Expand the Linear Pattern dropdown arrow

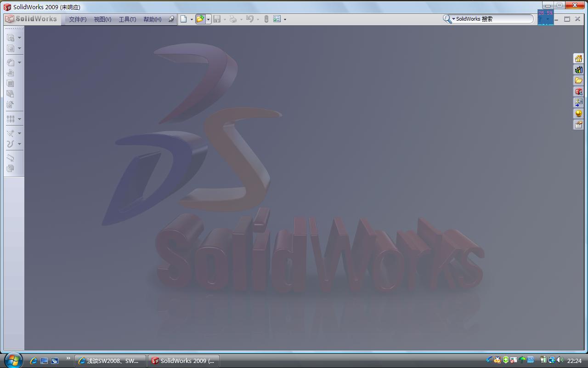coord(19,119)
